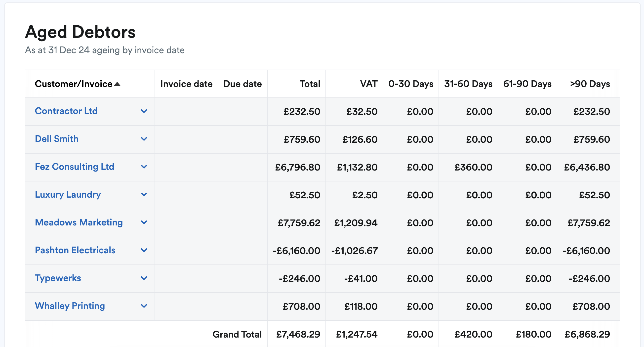644x347 pixels.
Task: Open the Contractor Ltd customer link
Action: click(66, 111)
